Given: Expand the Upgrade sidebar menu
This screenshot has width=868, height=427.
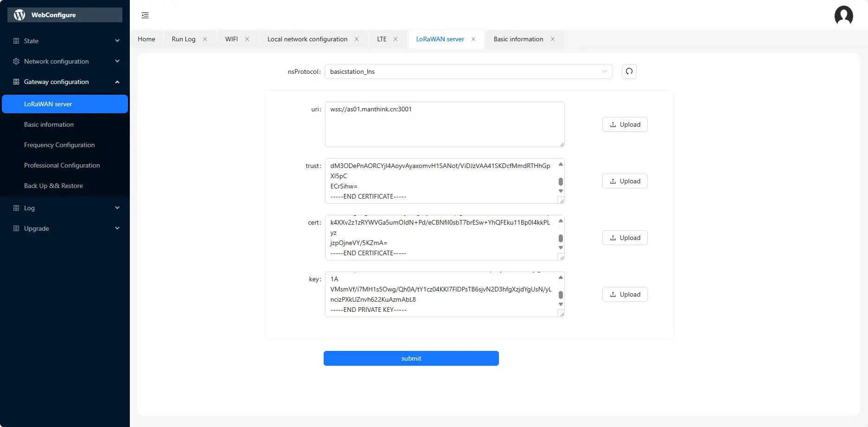Looking at the screenshot, I should 117,228.
